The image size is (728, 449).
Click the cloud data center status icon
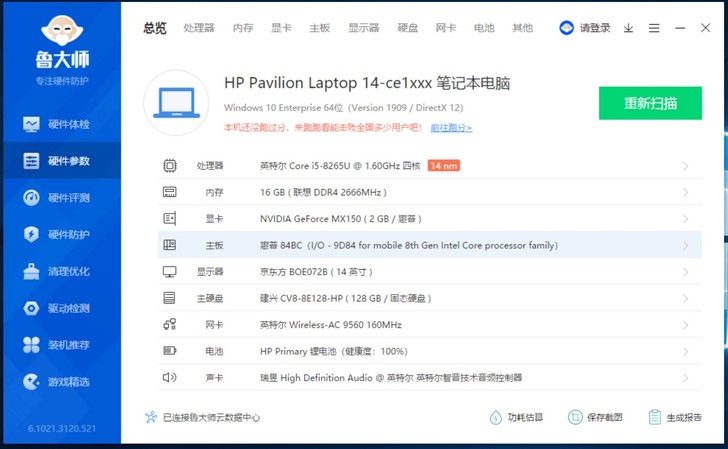click(150, 417)
